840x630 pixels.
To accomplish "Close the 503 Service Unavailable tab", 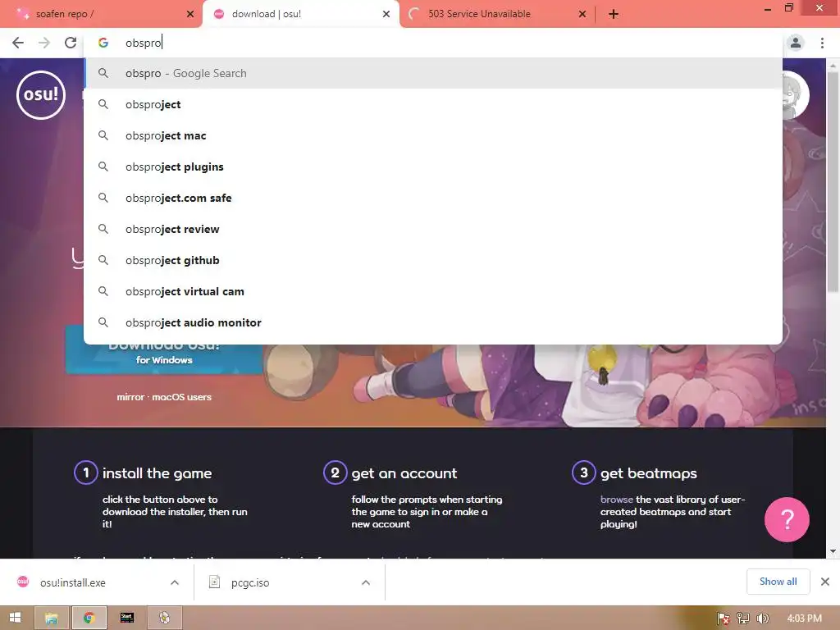I will 582,14.
